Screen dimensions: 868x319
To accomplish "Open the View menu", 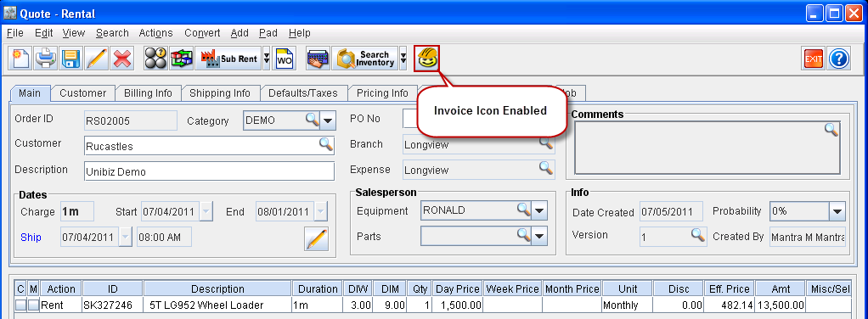I will point(74,33).
